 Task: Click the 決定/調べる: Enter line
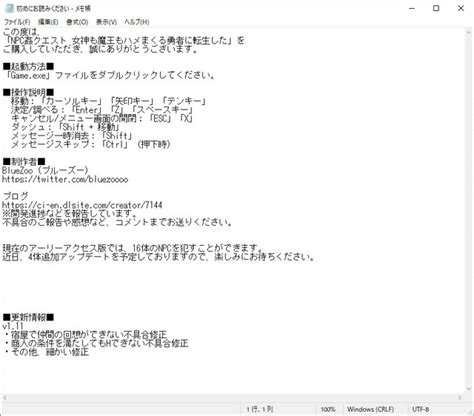tap(102, 110)
